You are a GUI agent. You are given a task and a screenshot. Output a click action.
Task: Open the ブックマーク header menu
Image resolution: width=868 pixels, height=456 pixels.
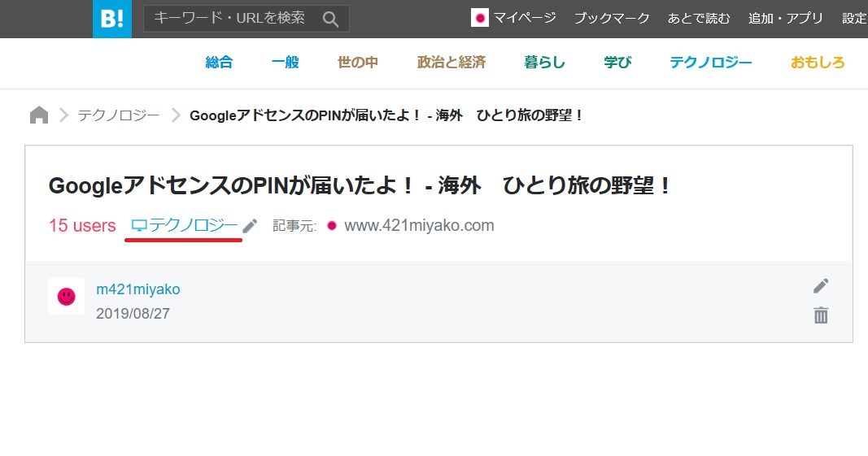click(x=612, y=18)
